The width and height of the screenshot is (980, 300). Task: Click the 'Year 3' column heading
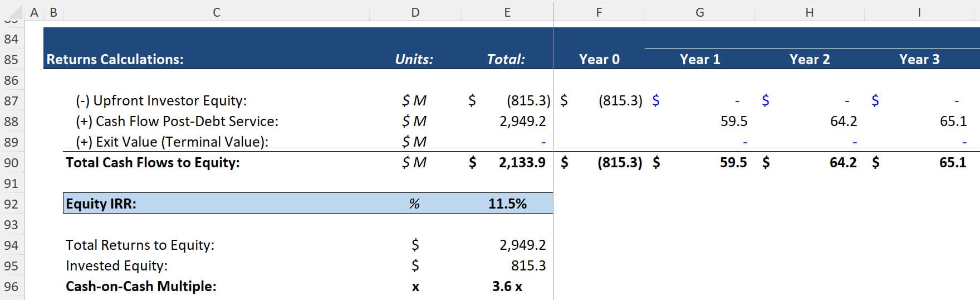tap(919, 59)
